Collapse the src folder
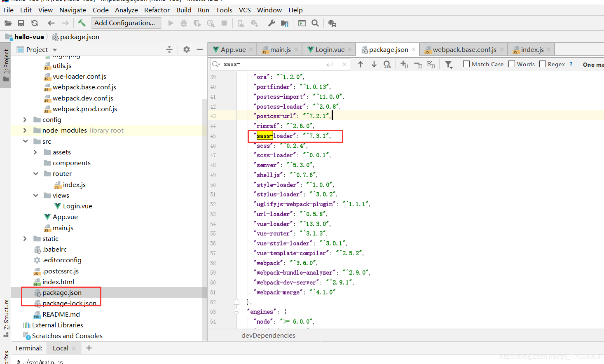The height and width of the screenshot is (364, 604). coord(25,141)
